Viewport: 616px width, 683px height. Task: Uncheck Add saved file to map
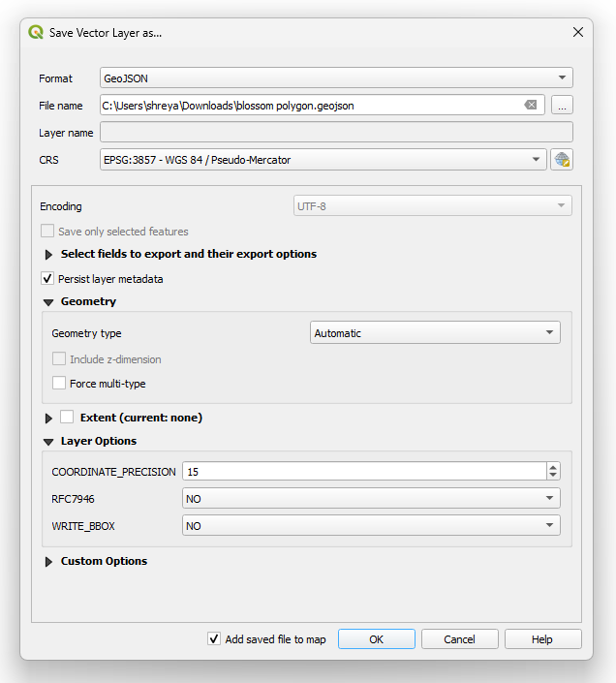214,639
